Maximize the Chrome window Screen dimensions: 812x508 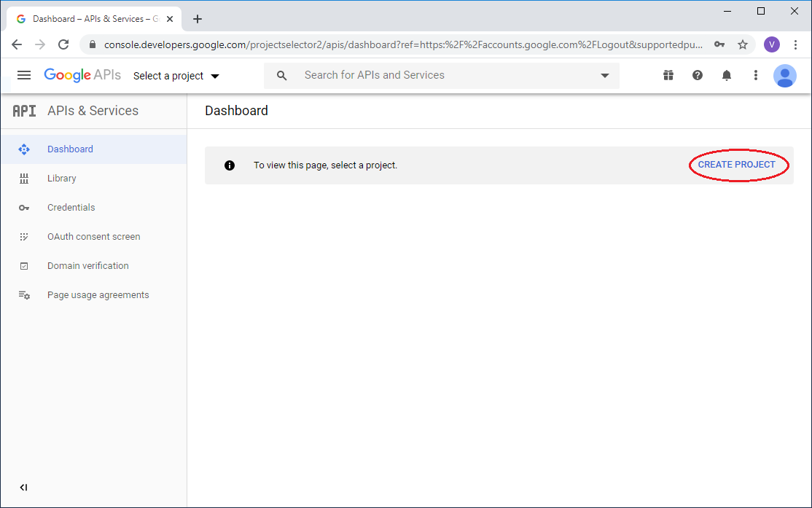tap(761, 11)
